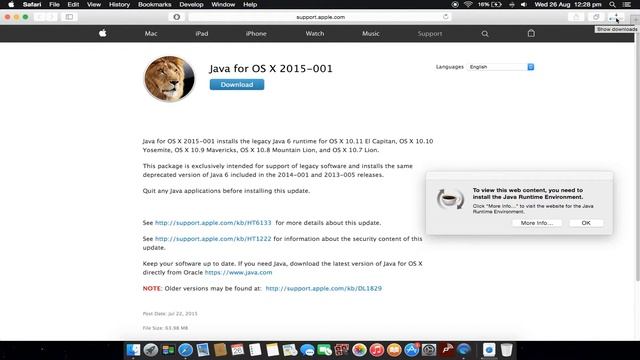
Task: Open the Edit menu
Action: (73, 4)
